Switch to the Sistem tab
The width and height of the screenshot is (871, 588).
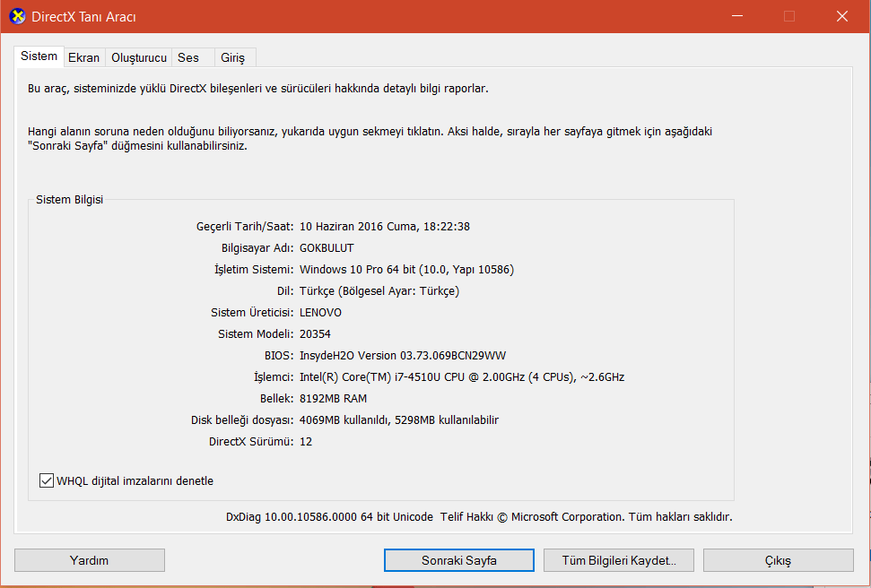(39, 56)
